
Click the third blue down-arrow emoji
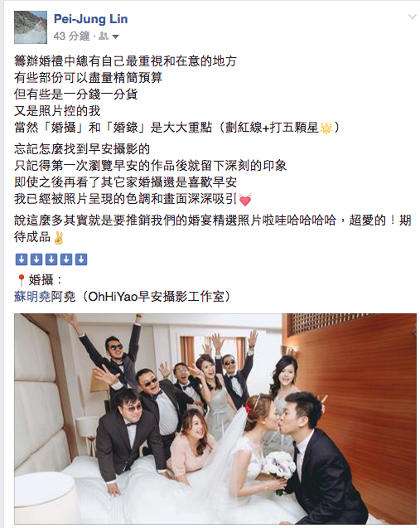pyautogui.click(x=51, y=259)
